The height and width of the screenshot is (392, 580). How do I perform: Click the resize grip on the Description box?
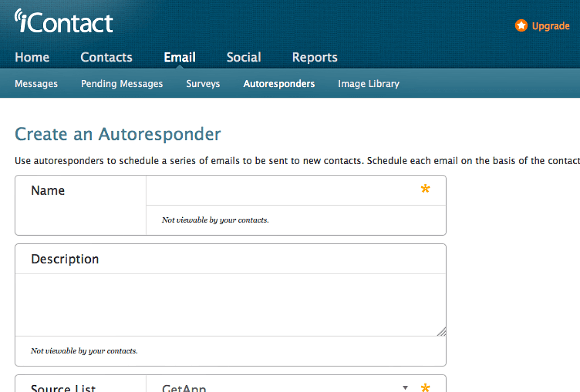coord(441,331)
